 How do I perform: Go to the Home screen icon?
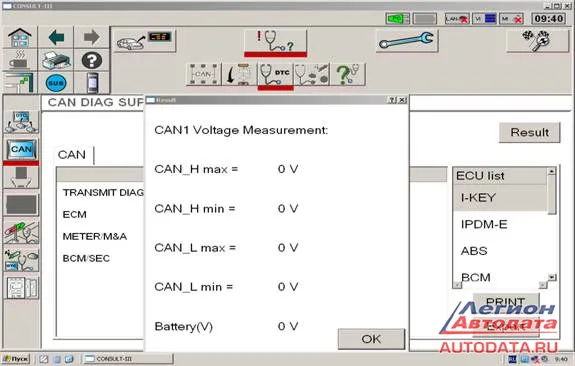point(20,38)
